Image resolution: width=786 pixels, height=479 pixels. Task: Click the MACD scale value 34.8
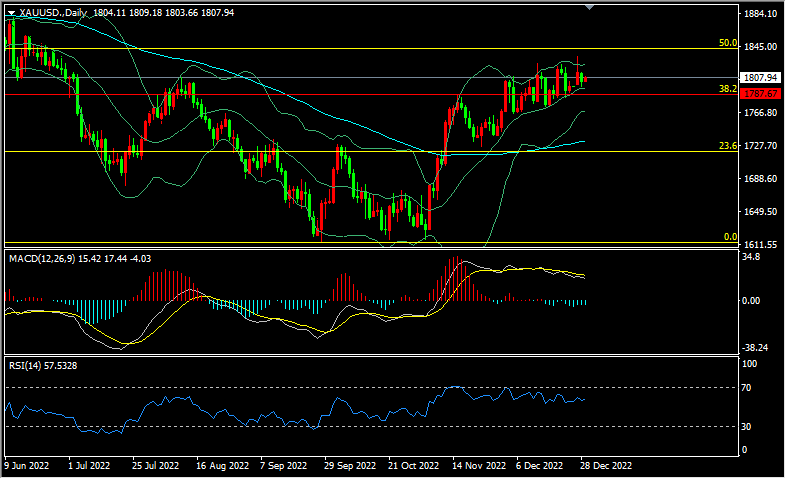tap(754, 257)
